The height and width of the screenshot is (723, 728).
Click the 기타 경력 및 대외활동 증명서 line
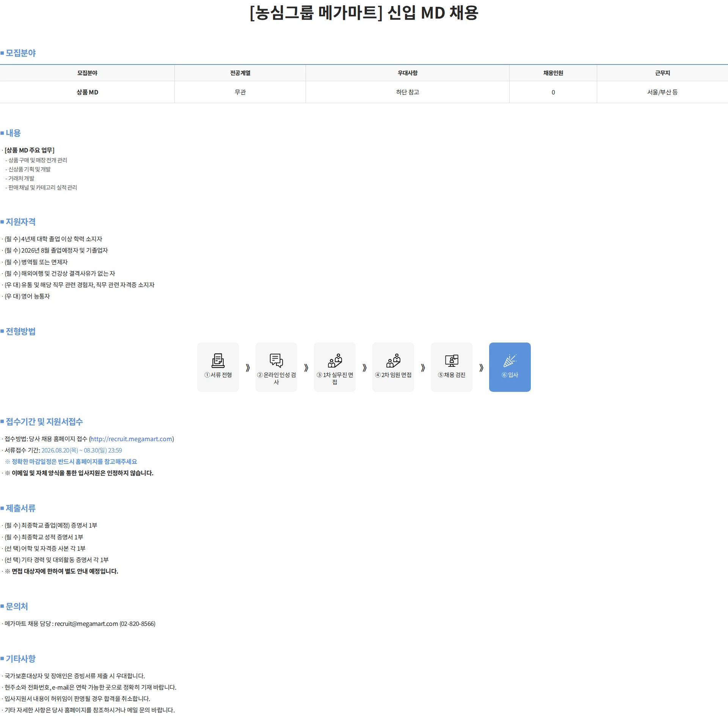point(56,560)
